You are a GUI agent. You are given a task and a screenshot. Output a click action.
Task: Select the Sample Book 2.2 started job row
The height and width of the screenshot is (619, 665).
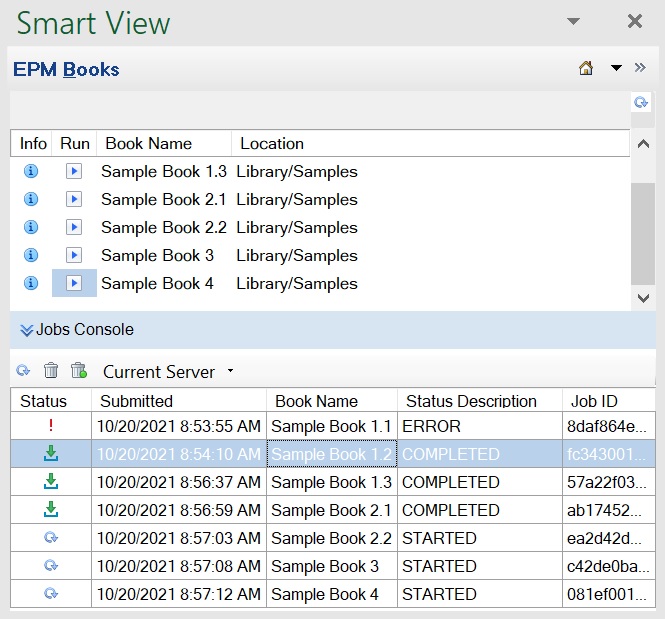coord(318,538)
